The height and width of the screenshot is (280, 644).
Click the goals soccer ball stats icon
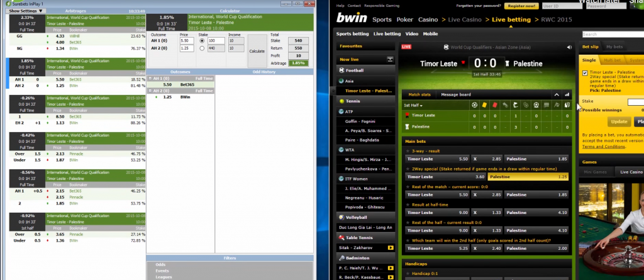click(x=474, y=105)
